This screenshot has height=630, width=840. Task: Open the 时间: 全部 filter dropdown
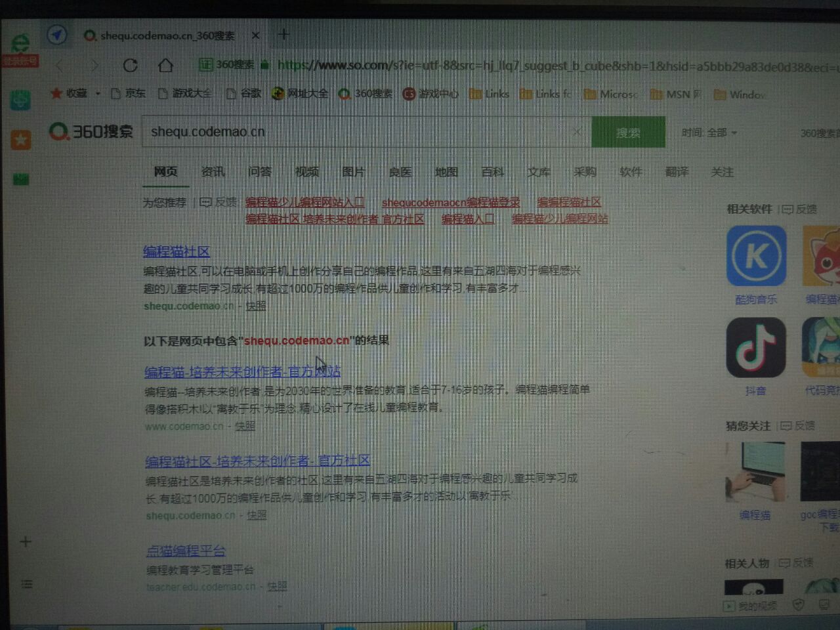(709, 133)
